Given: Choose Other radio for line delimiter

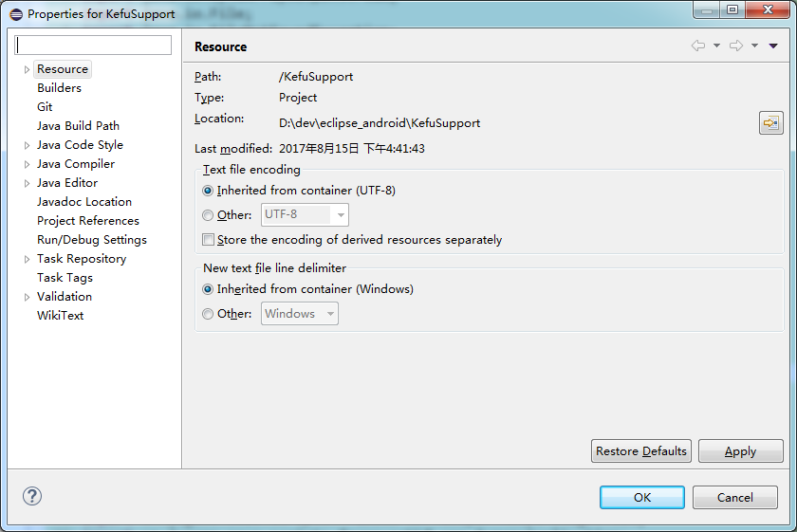Looking at the screenshot, I should point(208,314).
